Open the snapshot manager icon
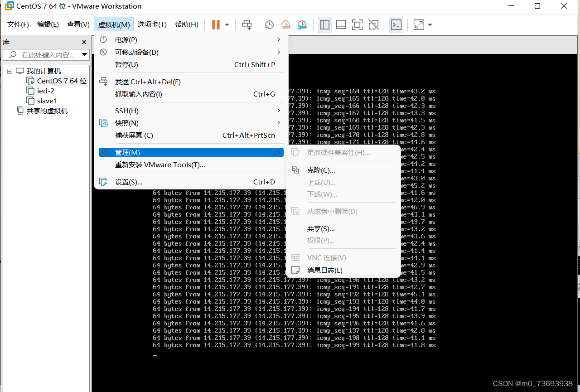Viewport: 580px width, 392px height. [302, 24]
